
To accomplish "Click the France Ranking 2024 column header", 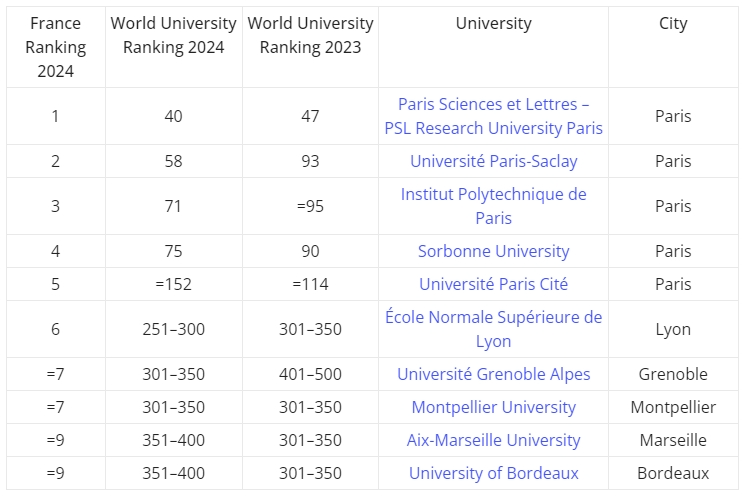I will click(x=56, y=47).
